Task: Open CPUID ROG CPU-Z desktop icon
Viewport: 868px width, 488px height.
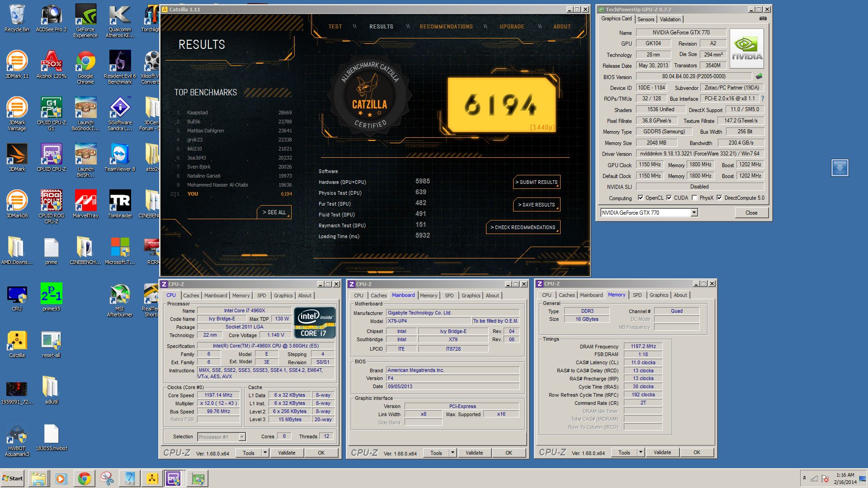Action: coord(51,207)
